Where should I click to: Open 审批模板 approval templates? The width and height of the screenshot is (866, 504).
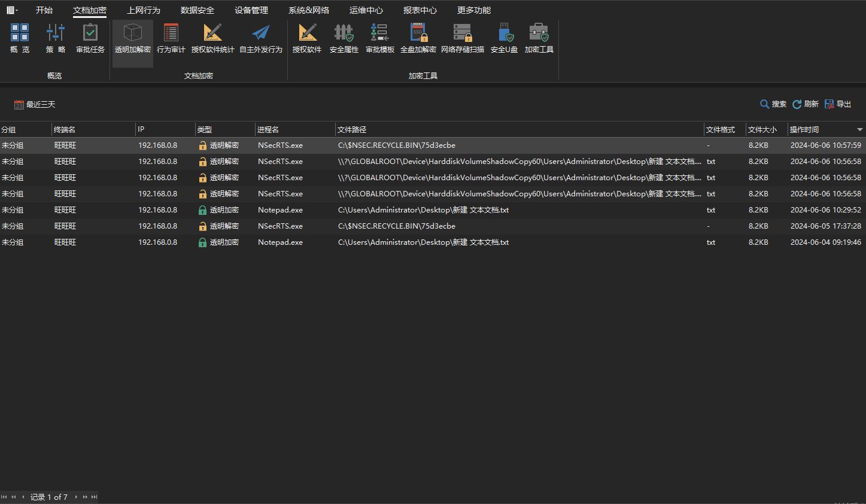(380, 38)
